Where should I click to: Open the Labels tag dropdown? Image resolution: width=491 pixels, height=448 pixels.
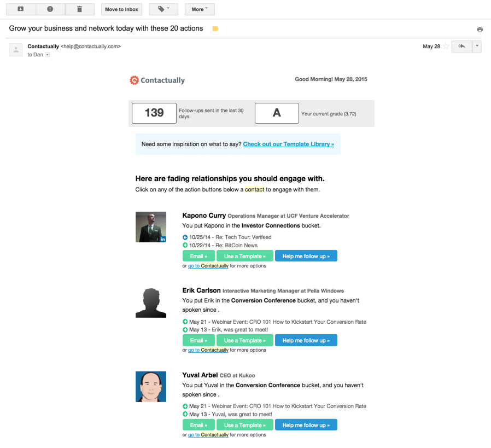(163, 9)
